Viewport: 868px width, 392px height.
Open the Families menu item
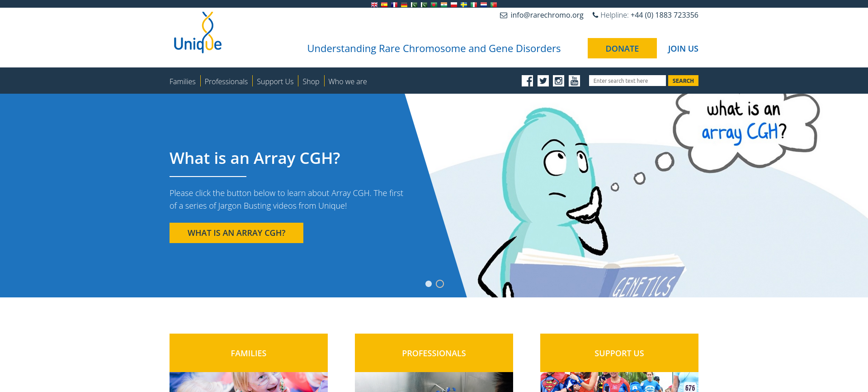pyautogui.click(x=183, y=81)
